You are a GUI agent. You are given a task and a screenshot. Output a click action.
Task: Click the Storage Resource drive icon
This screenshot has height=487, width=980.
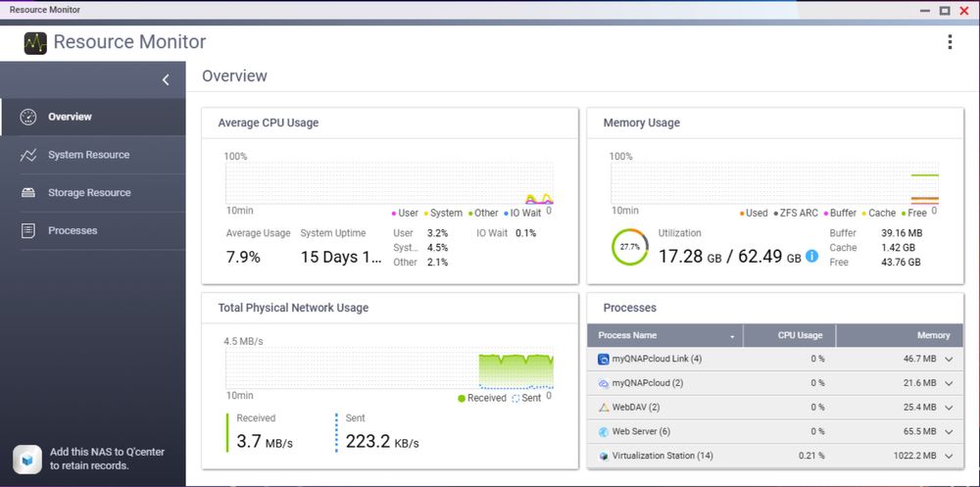coord(28,193)
